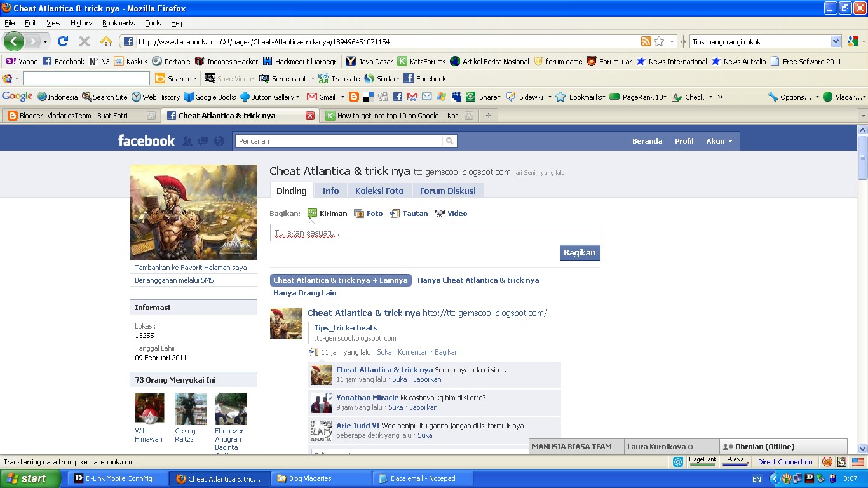The image size is (868, 488).
Task: Open the Java Dasar bookmark
Action: pos(369,62)
